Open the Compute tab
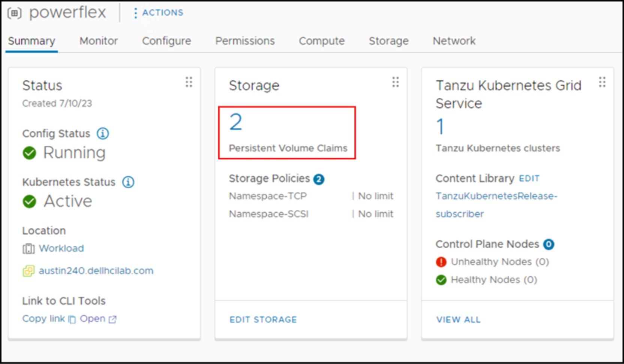624x364 pixels. (322, 41)
